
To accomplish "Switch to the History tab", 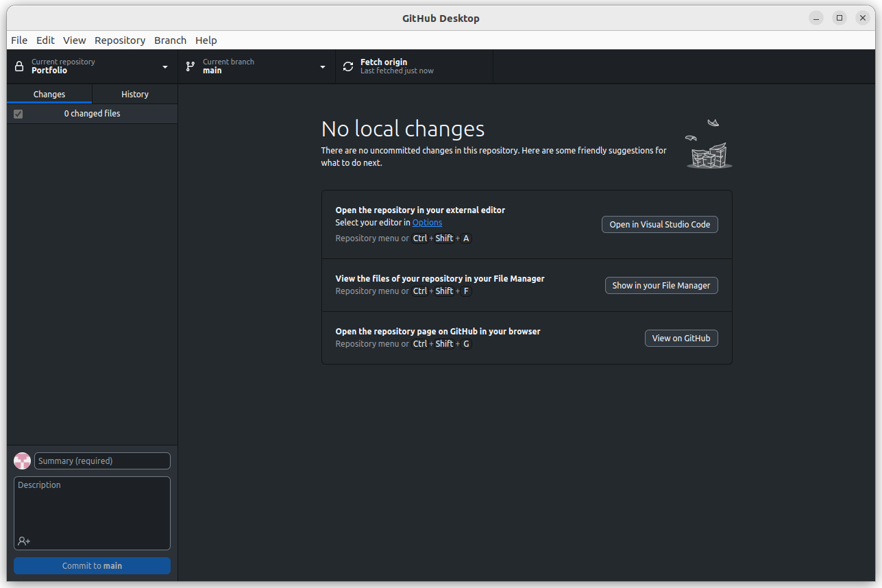I will 135,94.
